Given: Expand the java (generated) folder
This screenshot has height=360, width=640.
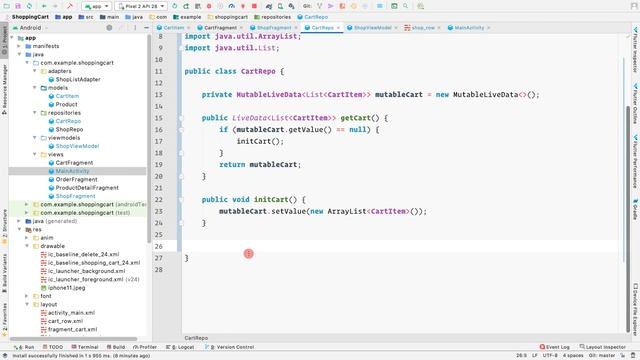Looking at the screenshot, I should coord(19,221).
